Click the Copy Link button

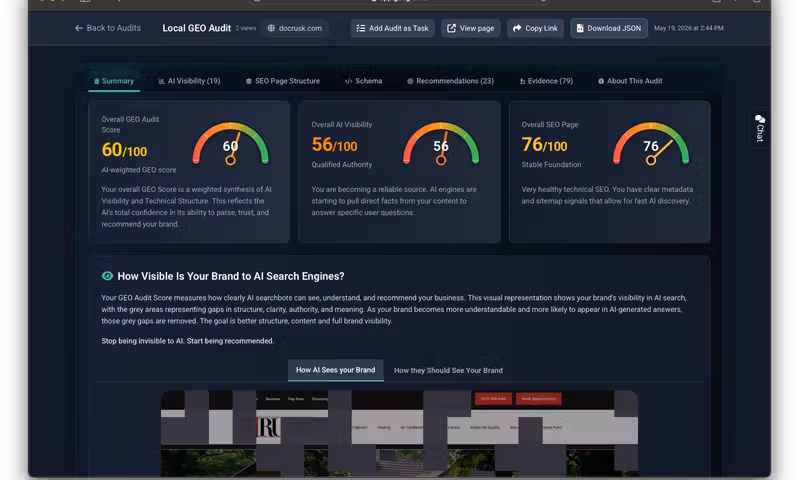point(535,28)
